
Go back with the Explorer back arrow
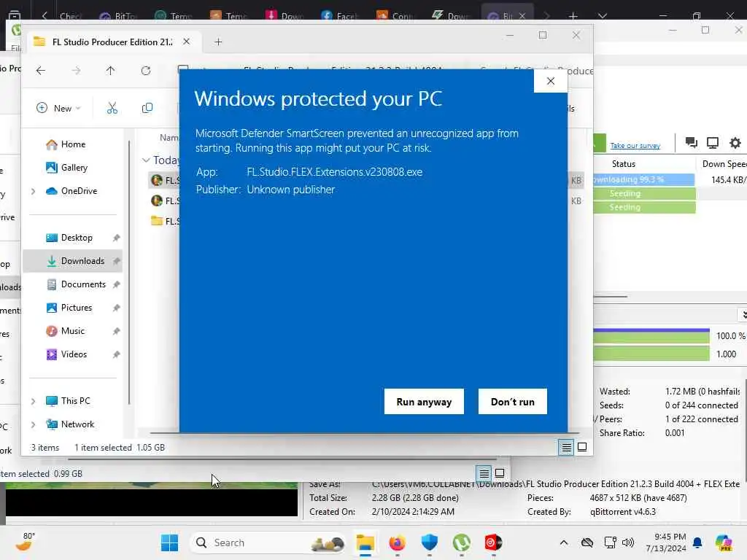41,71
